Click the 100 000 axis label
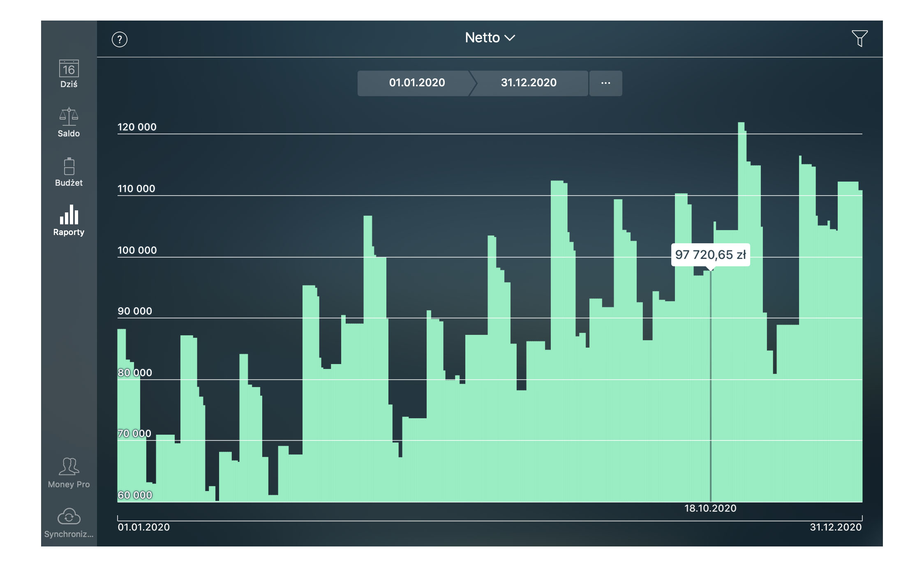Screen dimensions: 924x567 pyautogui.click(x=137, y=250)
